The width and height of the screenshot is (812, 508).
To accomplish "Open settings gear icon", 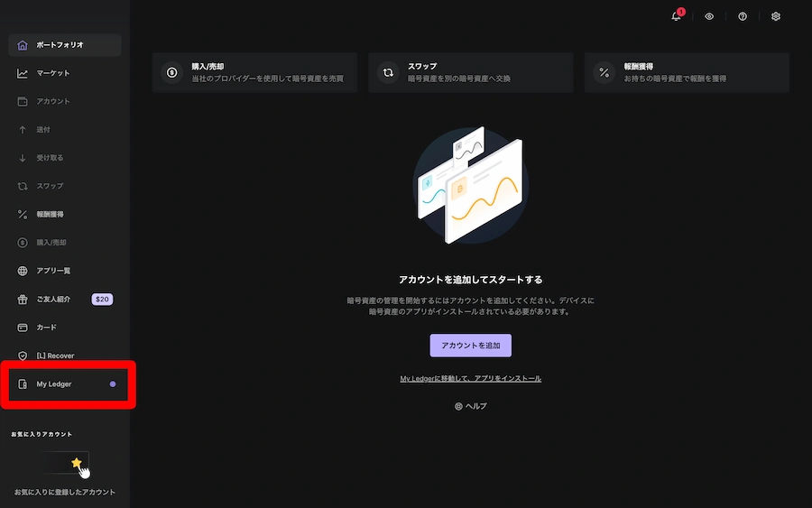I will click(776, 16).
